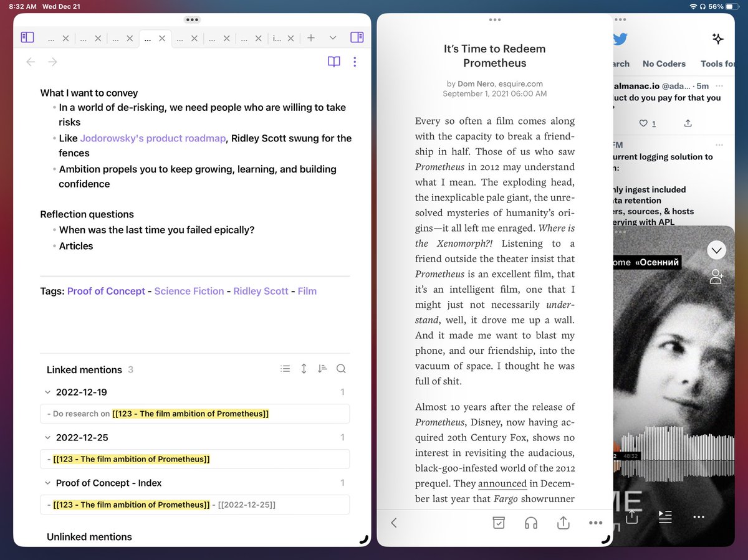Open Obsidian's vertical three-dot more options
The width and height of the screenshot is (748, 560).
(355, 62)
